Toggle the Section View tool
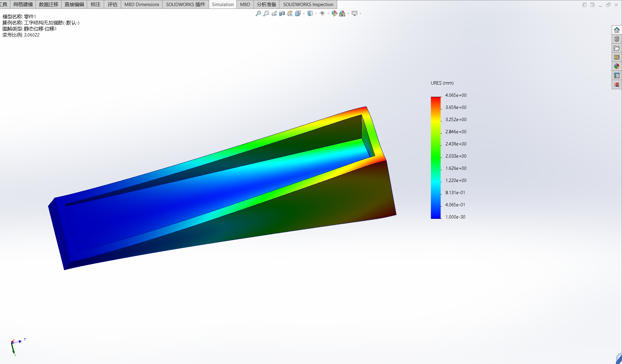The height and width of the screenshot is (364, 622). (x=282, y=13)
